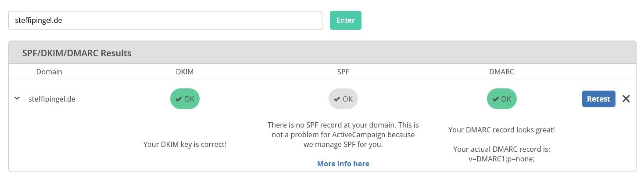Click the v=DMARC1;p=none; record value
644x190 pixels.
click(501, 159)
